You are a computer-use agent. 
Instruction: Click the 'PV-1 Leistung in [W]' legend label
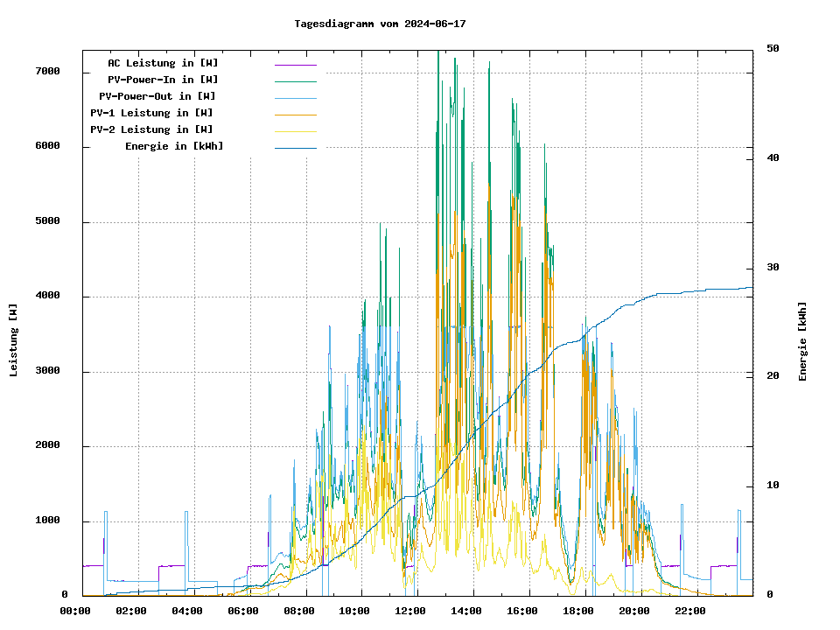click(x=151, y=113)
